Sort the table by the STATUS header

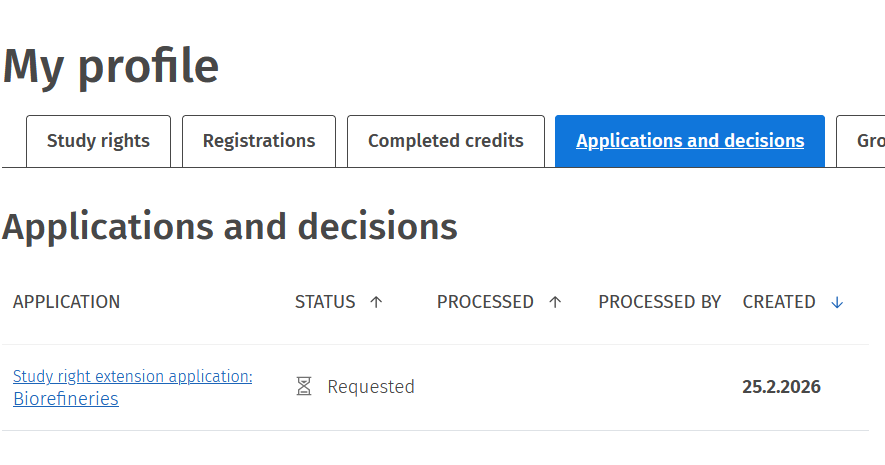(x=325, y=302)
